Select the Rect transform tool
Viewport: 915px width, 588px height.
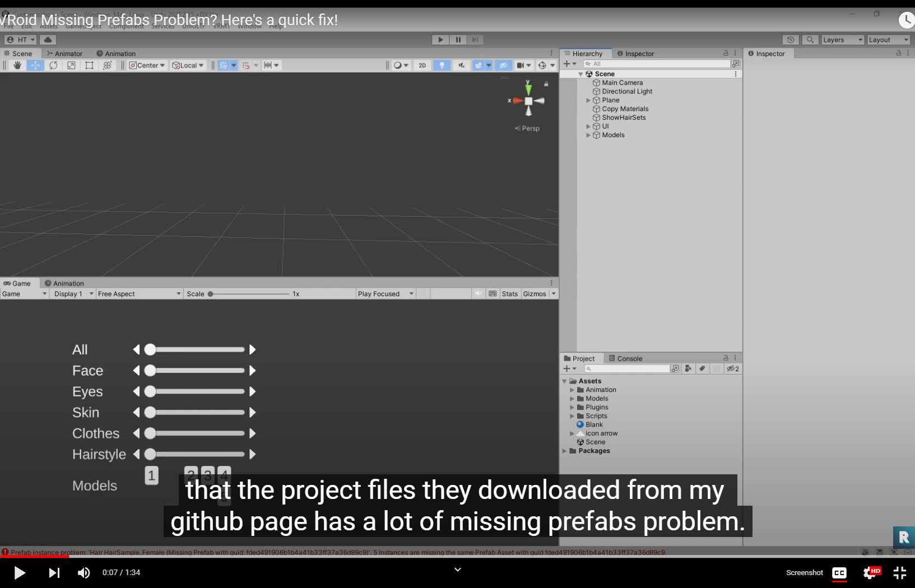tap(89, 66)
